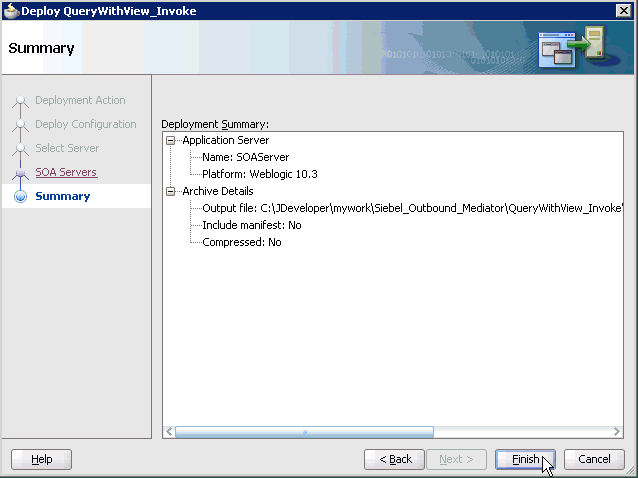This screenshot has width=638, height=478.
Task: Collapse the Application Server node
Action: point(170,141)
